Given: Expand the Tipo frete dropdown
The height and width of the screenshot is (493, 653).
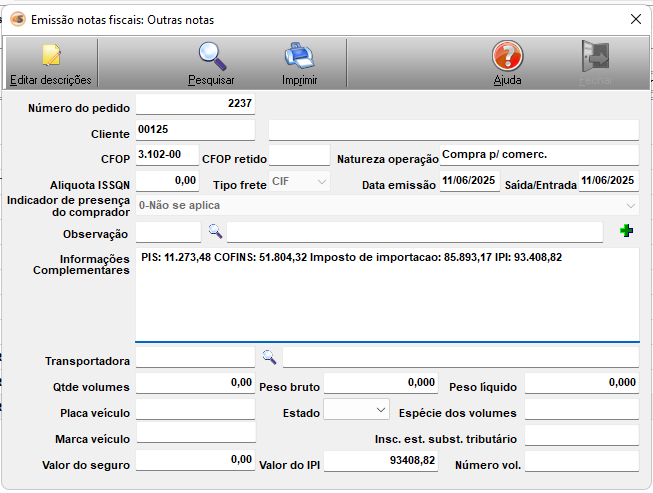Looking at the screenshot, I should [320, 181].
